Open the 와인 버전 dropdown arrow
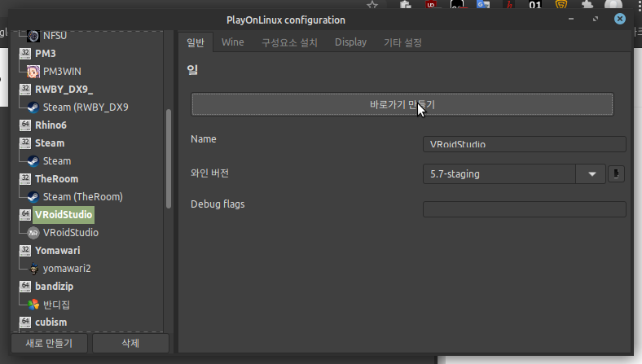Screen dimensions: 642x364 pyautogui.click(x=591, y=174)
